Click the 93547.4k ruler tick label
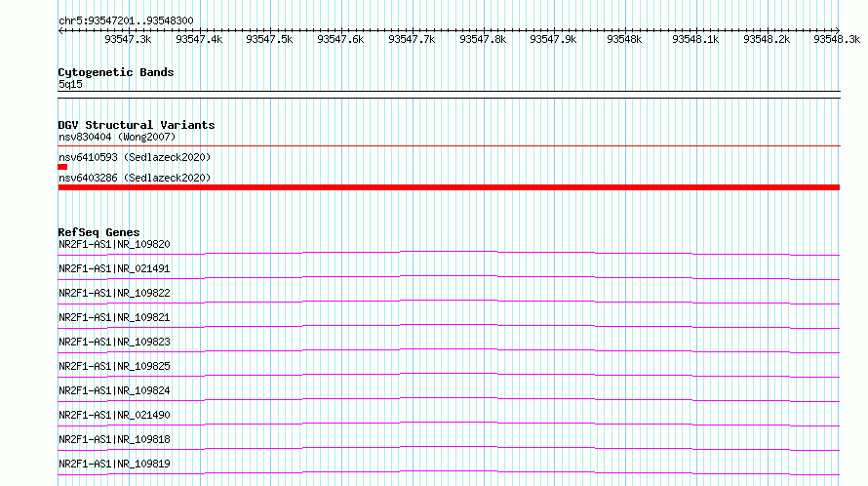868x486 pixels. click(199, 39)
